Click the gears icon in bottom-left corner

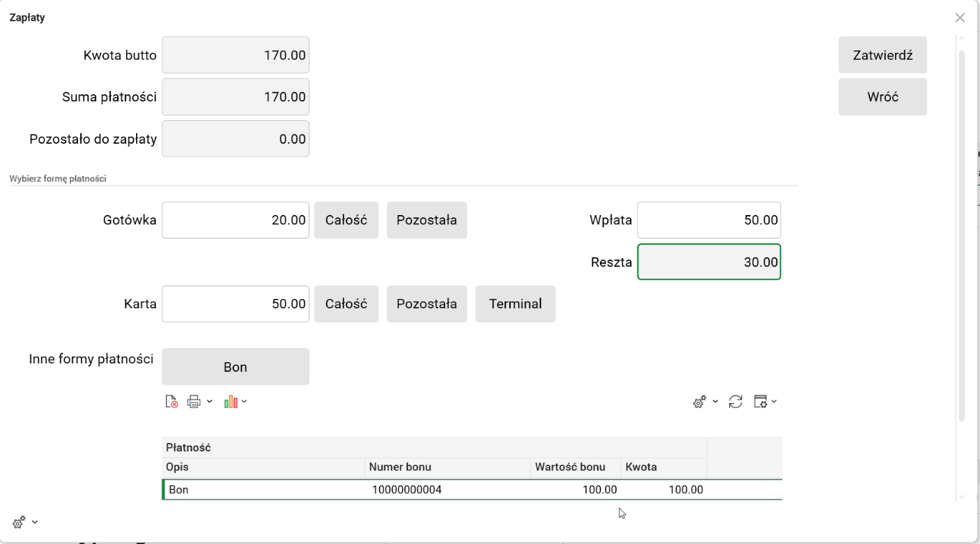coord(19,523)
